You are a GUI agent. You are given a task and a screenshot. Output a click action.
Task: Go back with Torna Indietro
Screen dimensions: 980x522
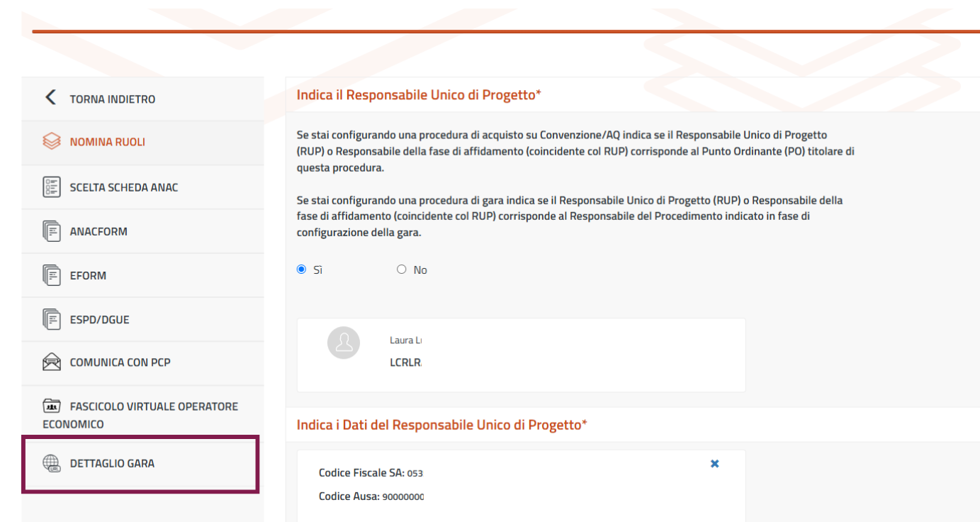(x=112, y=99)
